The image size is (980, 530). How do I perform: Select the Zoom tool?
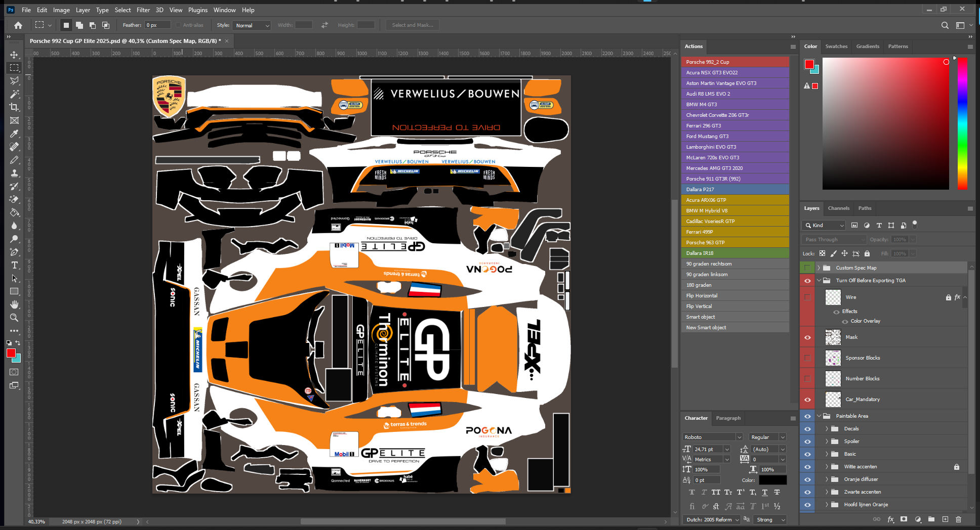click(14, 318)
